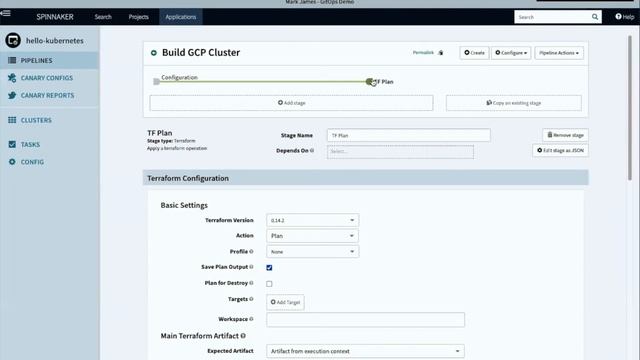Uncheck Save Plan Output checkbox
Image resolution: width=640 pixels, height=360 pixels.
point(269,268)
